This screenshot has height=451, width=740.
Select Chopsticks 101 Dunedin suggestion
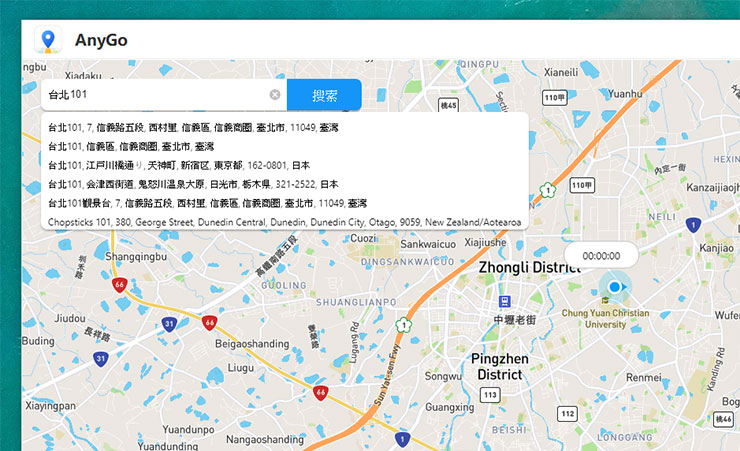[x=285, y=222]
